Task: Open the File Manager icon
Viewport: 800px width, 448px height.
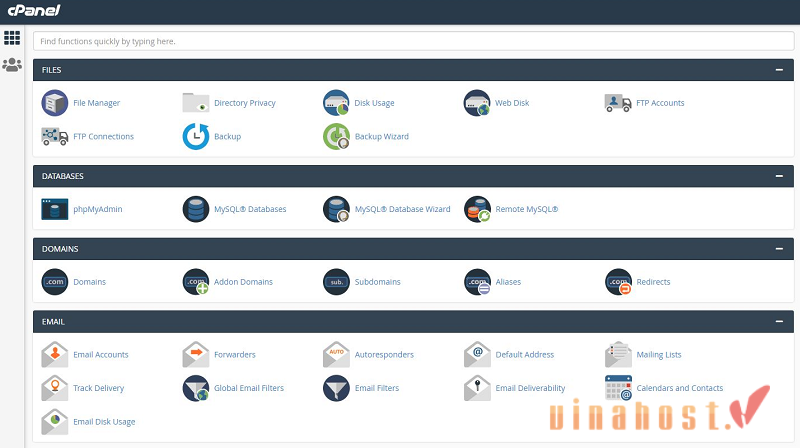Action: [55, 103]
